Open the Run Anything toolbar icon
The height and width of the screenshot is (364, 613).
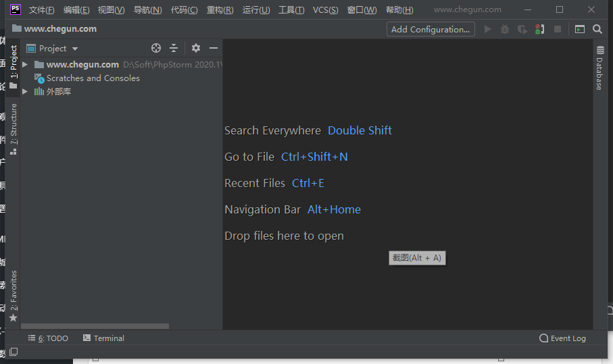[x=580, y=29]
